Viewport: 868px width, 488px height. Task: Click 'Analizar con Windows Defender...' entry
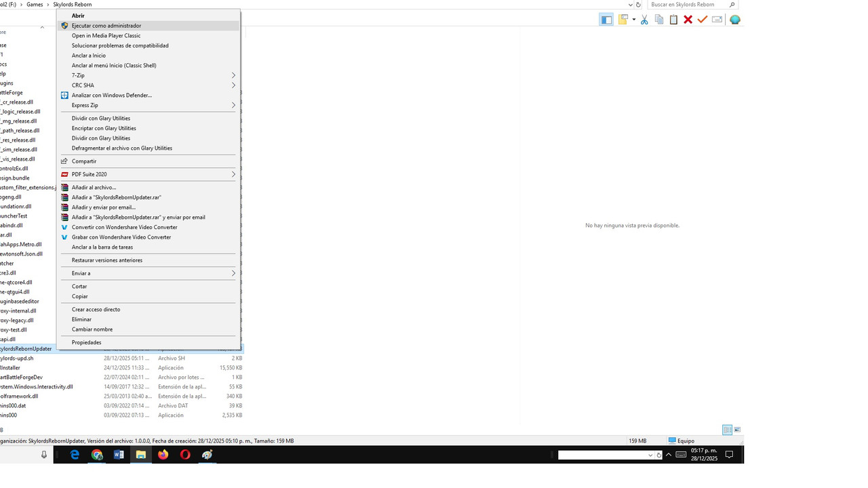tap(148, 96)
